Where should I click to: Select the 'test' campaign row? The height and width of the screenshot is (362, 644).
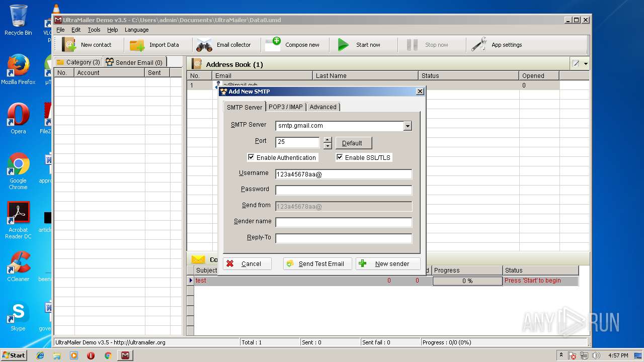[x=386, y=281]
